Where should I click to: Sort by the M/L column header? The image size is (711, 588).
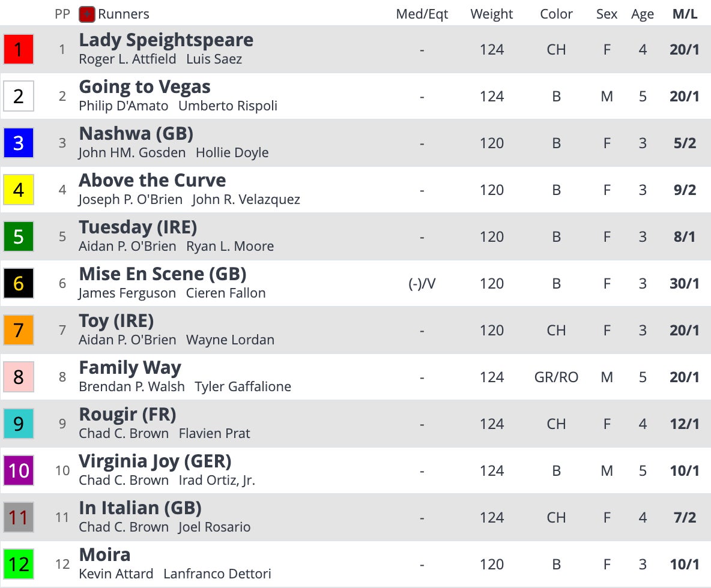[685, 14]
